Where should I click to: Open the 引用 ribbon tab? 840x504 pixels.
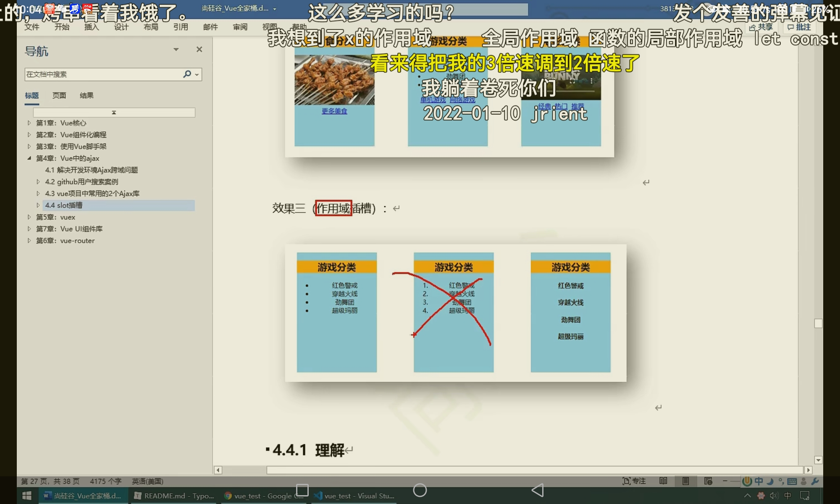click(181, 27)
